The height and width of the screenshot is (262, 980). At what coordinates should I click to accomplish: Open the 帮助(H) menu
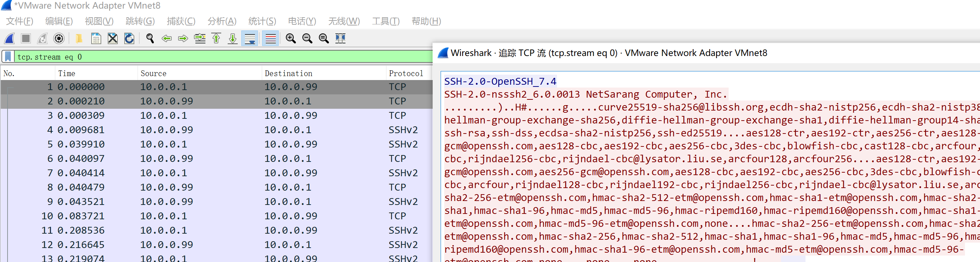[426, 21]
